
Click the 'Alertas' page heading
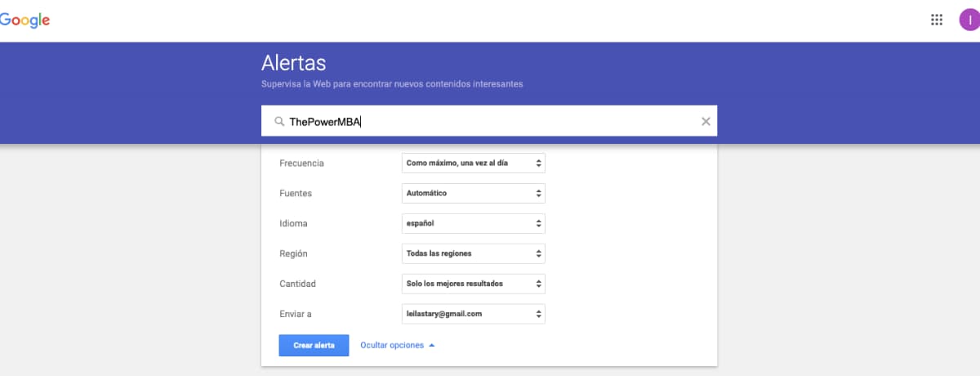(293, 63)
